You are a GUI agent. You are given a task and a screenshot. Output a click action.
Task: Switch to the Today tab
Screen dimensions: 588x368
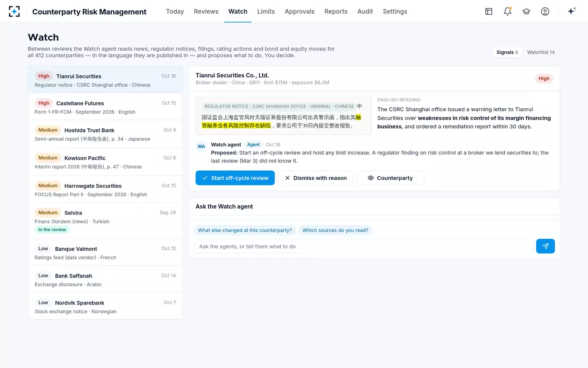coord(175,11)
